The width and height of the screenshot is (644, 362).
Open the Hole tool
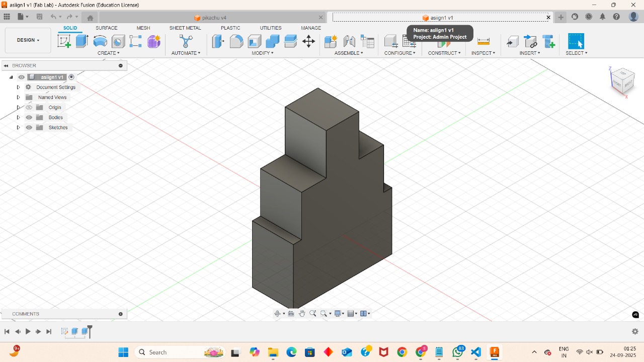[x=117, y=41]
